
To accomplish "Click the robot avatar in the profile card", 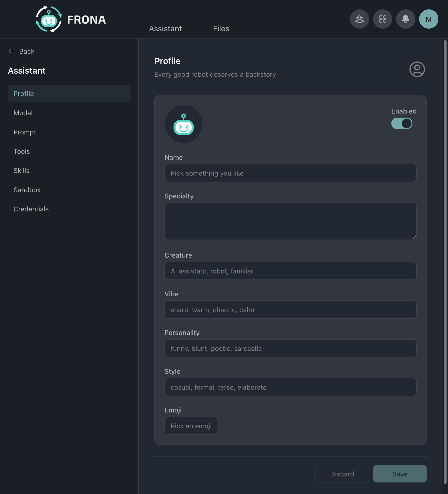I will (183, 124).
